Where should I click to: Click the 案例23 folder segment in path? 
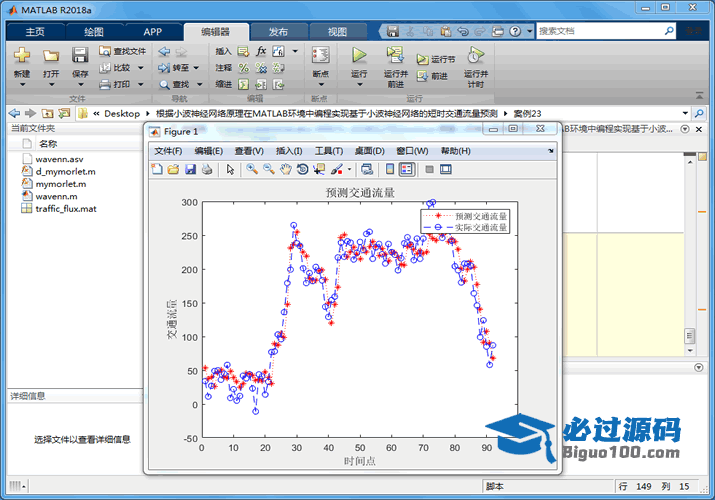[528, 113]
